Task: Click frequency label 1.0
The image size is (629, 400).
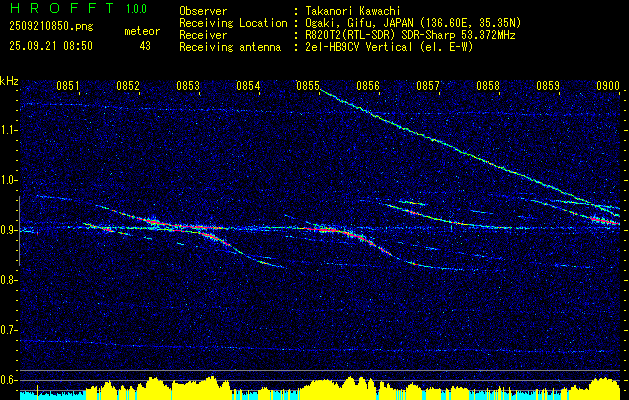Action: click(x=8, y=180)
